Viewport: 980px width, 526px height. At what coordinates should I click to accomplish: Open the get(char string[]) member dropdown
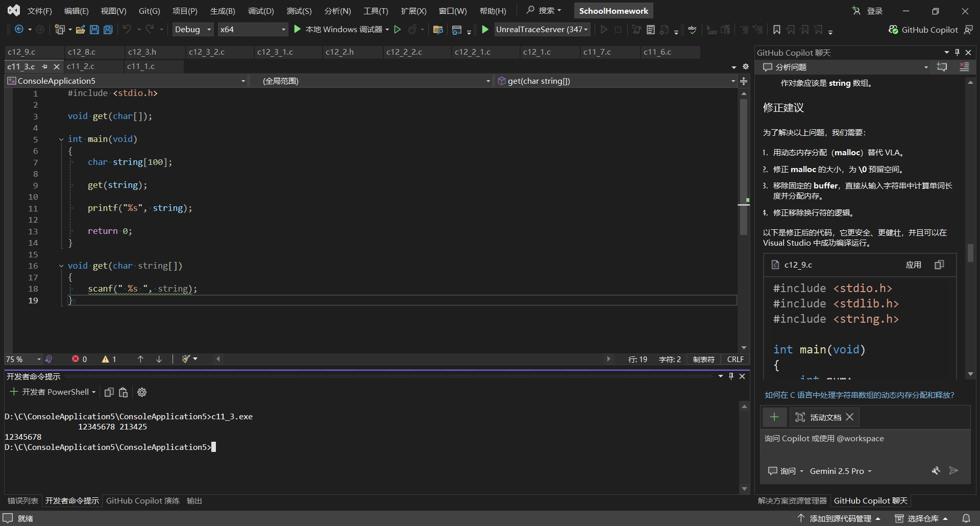point(616,81)
